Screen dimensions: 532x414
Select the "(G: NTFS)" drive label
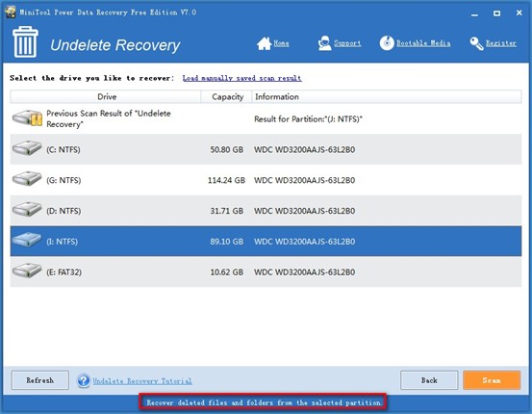tap(63, 180)
